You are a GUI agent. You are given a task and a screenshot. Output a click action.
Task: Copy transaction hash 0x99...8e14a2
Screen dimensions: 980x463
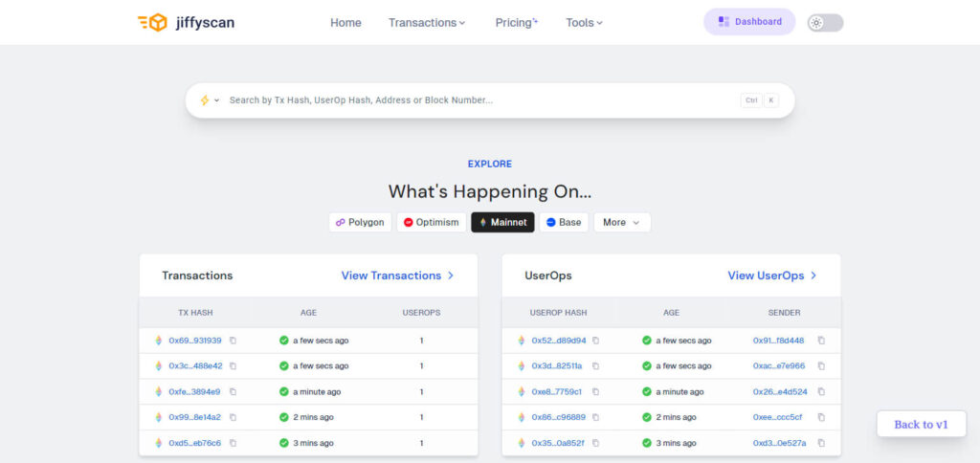234,417
